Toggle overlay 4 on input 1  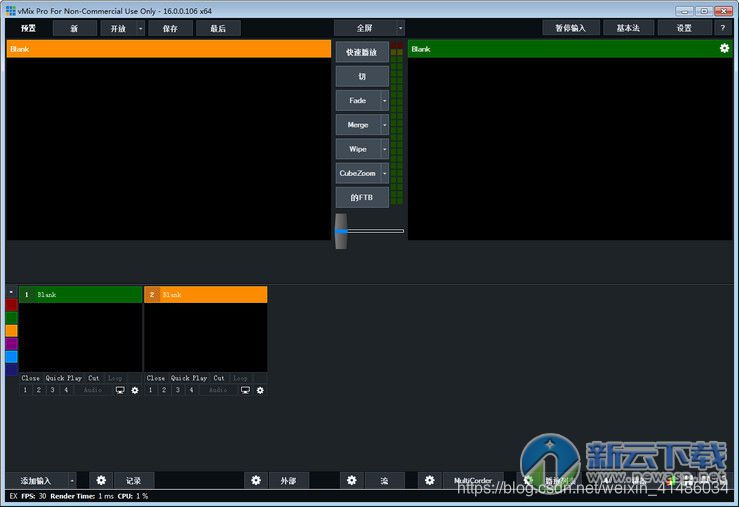66,390
